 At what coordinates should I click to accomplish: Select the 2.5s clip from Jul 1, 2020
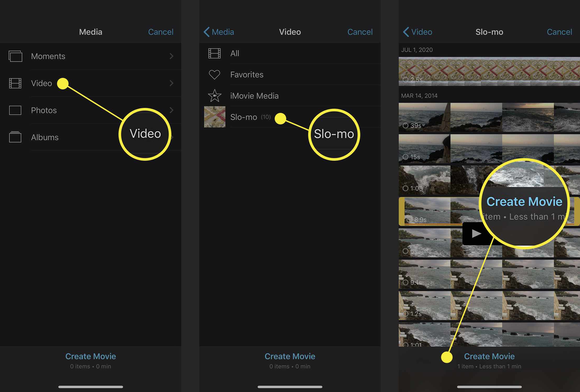489,71
